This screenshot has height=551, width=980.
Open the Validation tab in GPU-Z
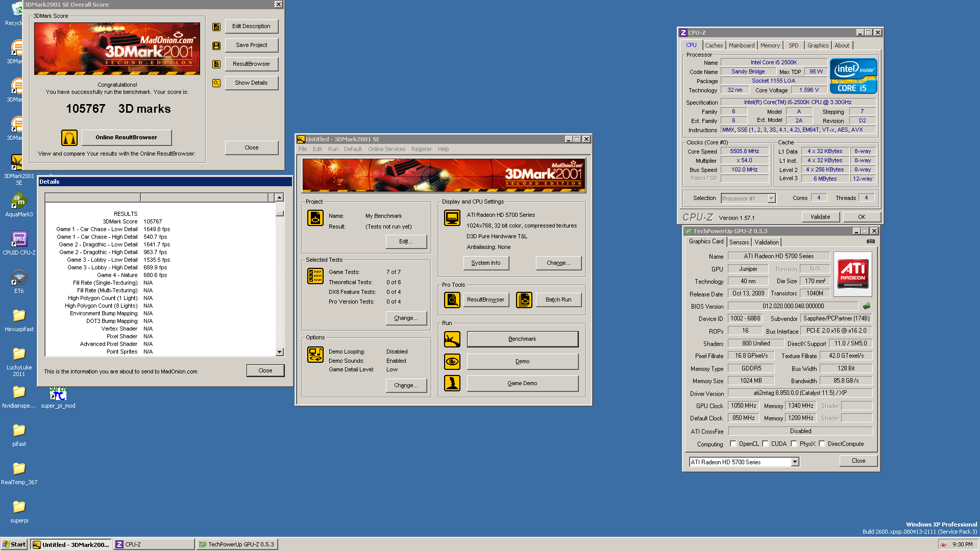[x=767, y=242]
